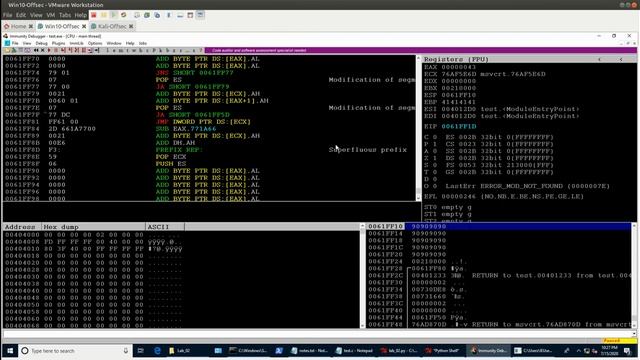
Task: Close the Kali-Offsec tab
Action: tap(131, 26)
